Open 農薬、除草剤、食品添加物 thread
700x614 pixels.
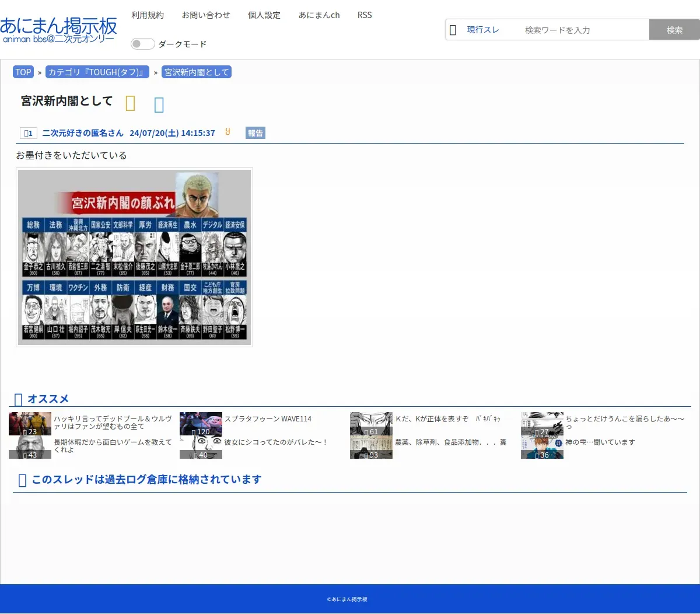click(451, 442)
